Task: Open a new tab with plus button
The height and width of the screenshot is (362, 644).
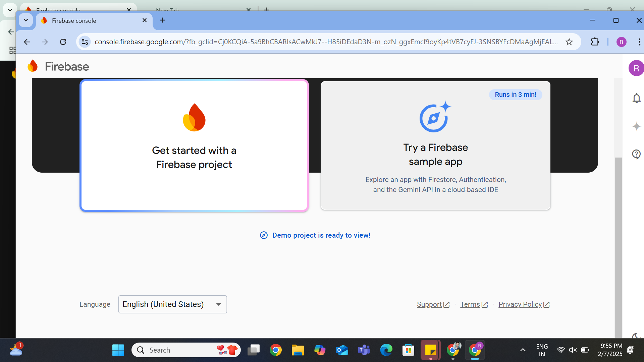Action: click(163, 20)
